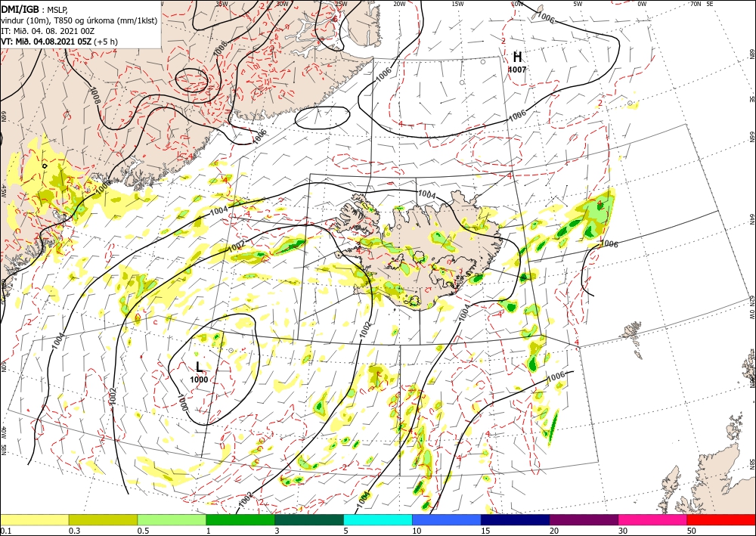
Task: Click the pink 30–50 legend swatch
Action: pos(653,520)
